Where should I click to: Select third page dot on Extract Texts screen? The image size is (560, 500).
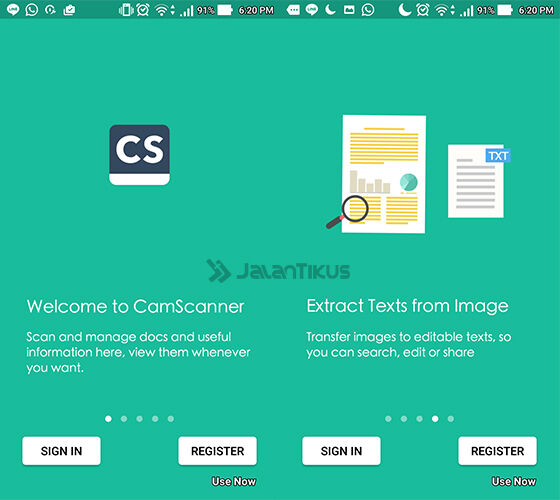[420, 419]
